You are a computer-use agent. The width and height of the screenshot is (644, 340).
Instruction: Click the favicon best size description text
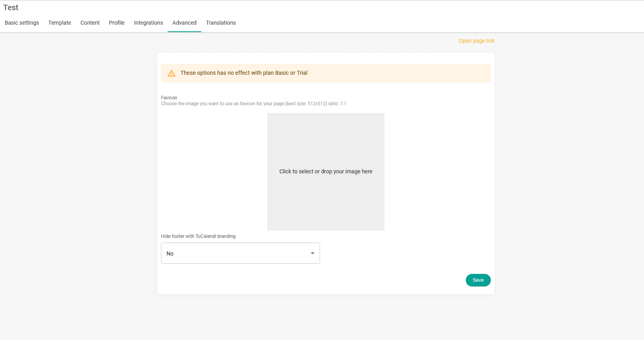click(253, 104)
